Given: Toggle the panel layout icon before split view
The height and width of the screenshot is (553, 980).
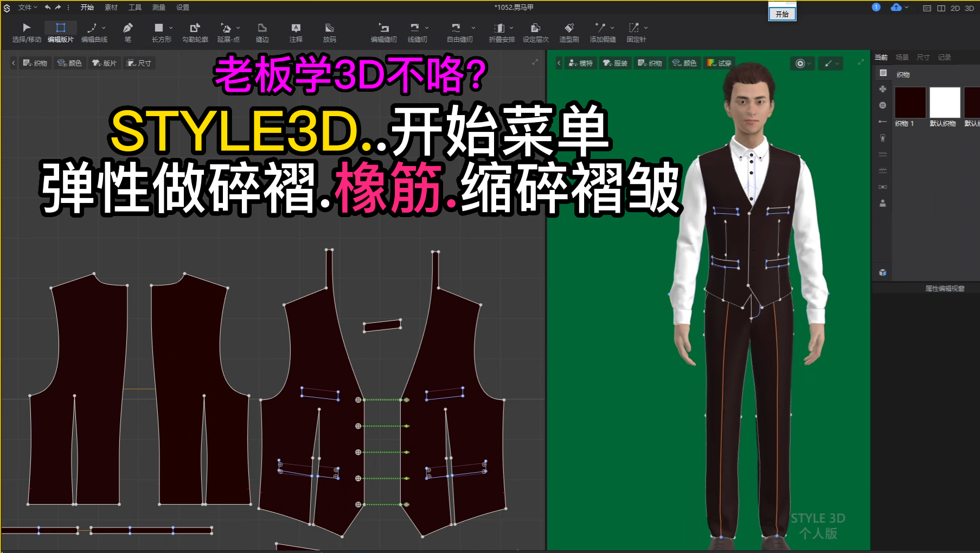Looking at the screenshot, I should (x=927, y=8).
